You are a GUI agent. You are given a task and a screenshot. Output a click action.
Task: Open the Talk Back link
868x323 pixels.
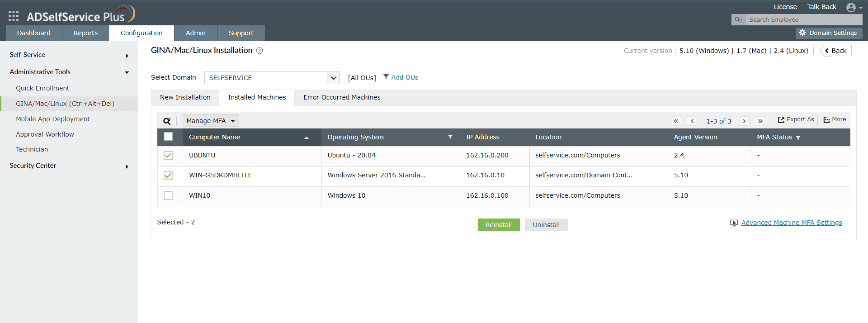point(821,7)
